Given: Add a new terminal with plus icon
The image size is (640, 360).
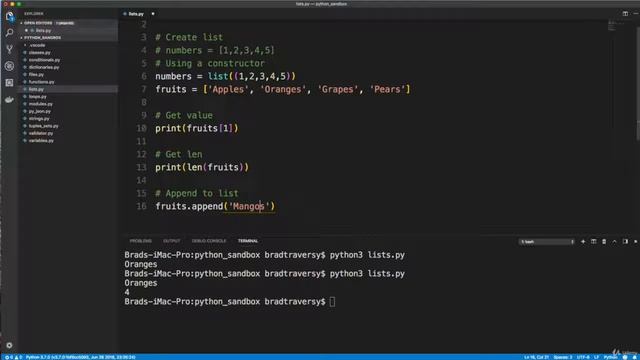Looking at the screenshot, I should click(x=583, y=242).
